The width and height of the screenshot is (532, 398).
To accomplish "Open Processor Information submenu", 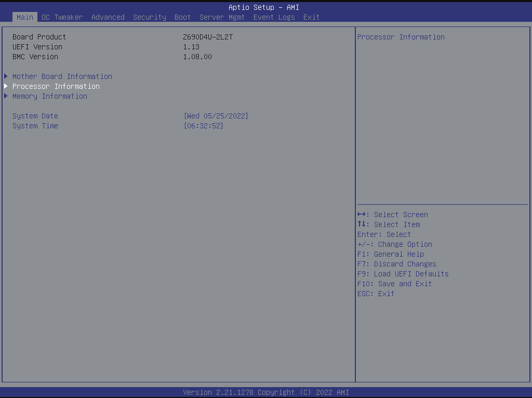I will click(x=56, y=86).
